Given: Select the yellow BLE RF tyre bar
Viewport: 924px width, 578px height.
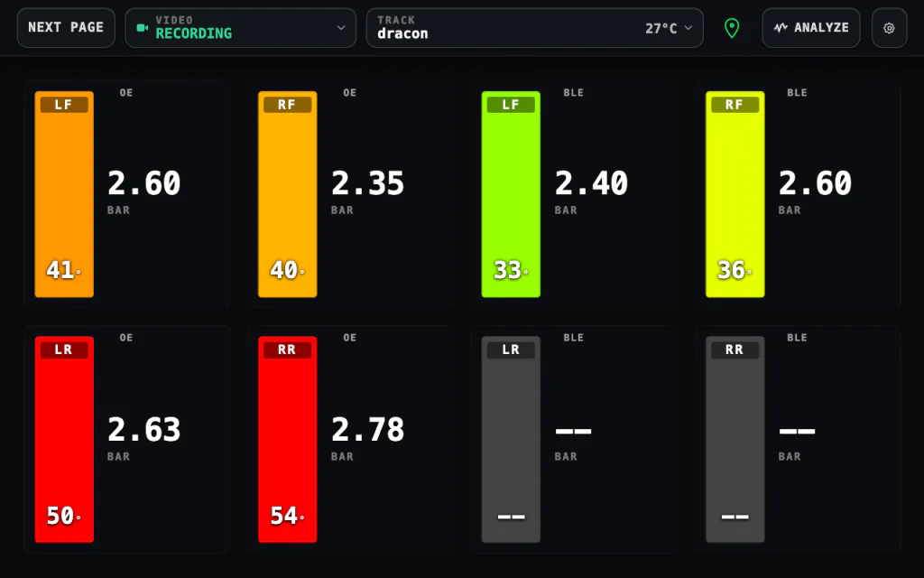Looking at the screenshot, I should [x=735, y=194].
